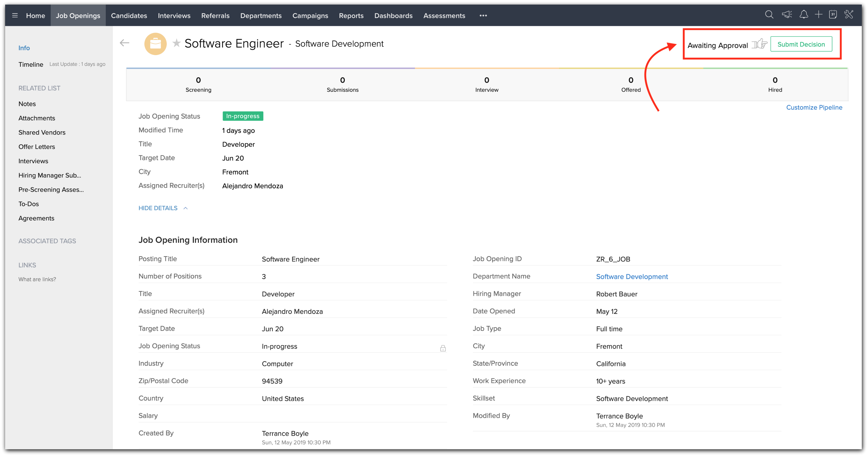Select the Screening pipeline stage
This screenshot has height=456, width=868.
(x=198, y=84)
